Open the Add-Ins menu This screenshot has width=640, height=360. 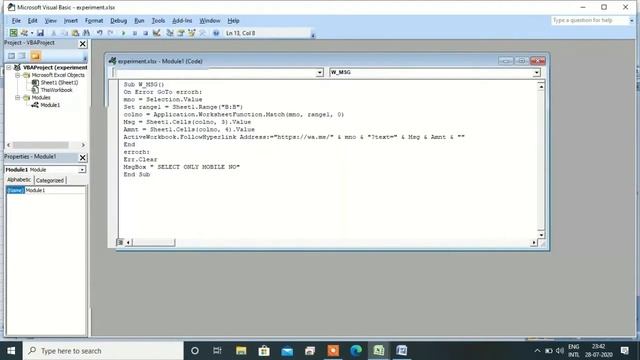(x=182, y=20)
